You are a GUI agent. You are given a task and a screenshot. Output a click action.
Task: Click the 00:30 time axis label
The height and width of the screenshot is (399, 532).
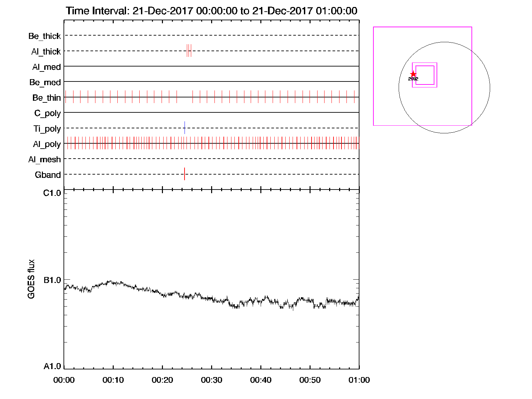211,380
